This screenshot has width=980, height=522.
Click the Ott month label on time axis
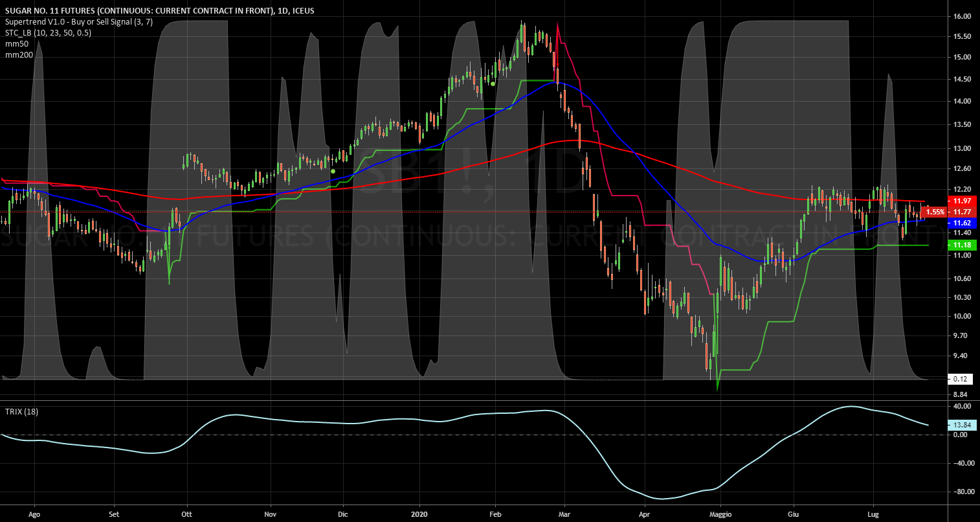(187, 514)
